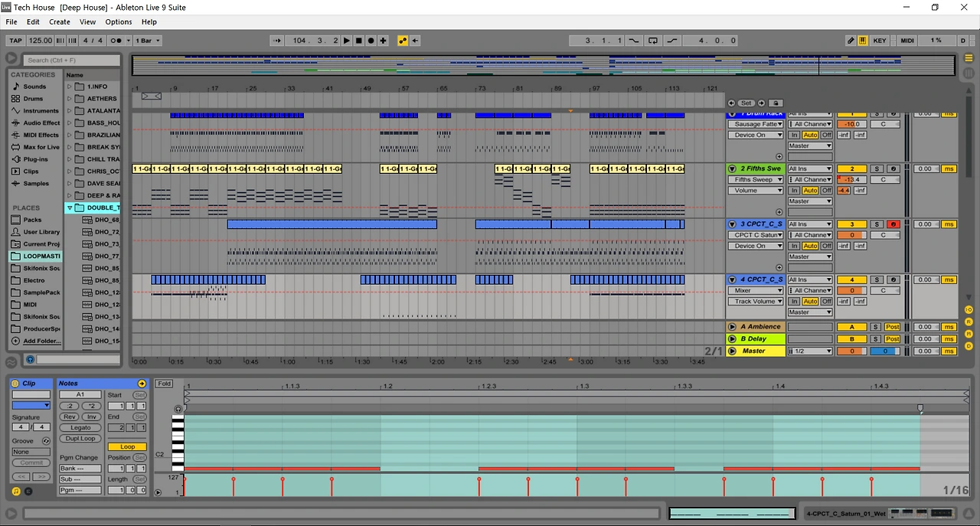Click the Legato button in Notes box
The width and height of the screenshot is (980, 526).
click(x=80, y=428)
